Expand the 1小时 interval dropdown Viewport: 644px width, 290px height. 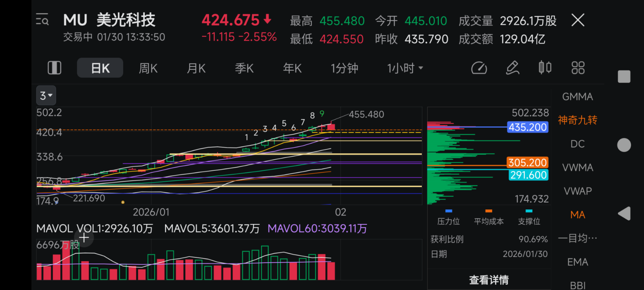(405, 68)
